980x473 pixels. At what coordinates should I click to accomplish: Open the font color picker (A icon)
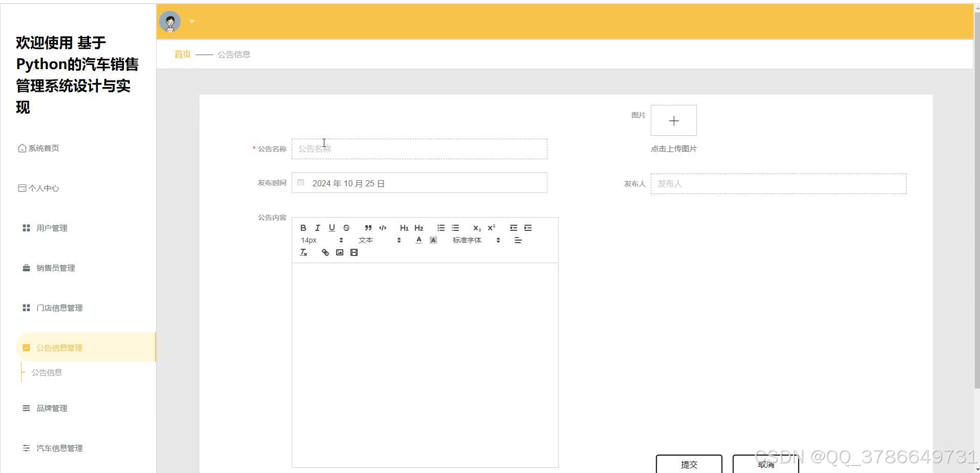click(x=418, y=240)
